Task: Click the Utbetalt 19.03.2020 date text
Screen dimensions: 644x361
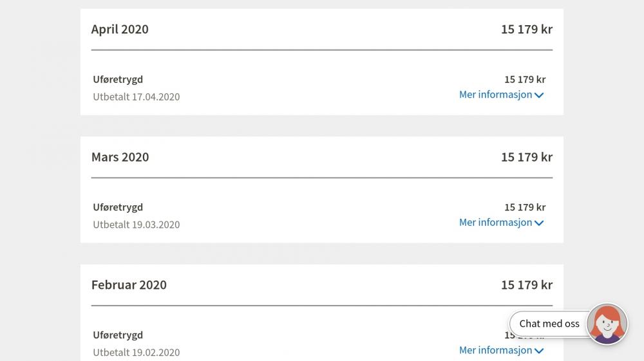Action: click(137, 225)
